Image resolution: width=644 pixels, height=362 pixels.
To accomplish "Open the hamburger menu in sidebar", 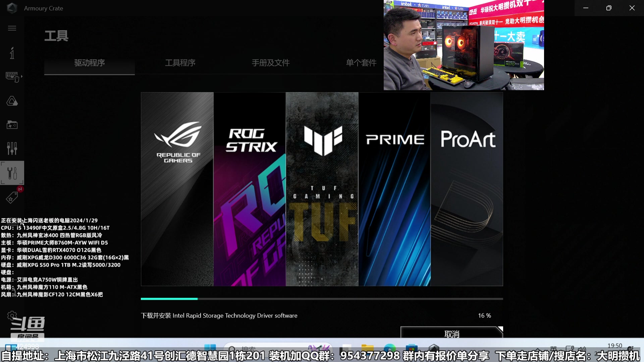I will pyautogui.click(x=12, y=28).
